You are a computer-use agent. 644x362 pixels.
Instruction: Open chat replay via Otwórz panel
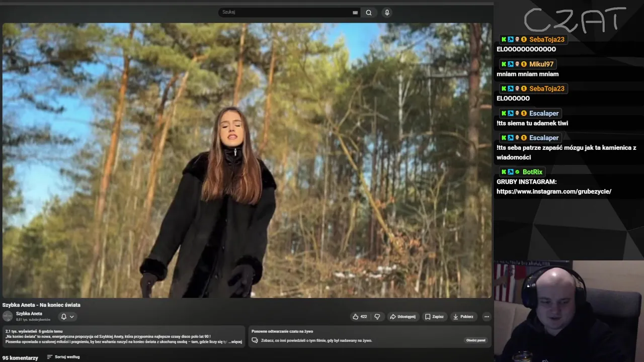tap(475, 340)
